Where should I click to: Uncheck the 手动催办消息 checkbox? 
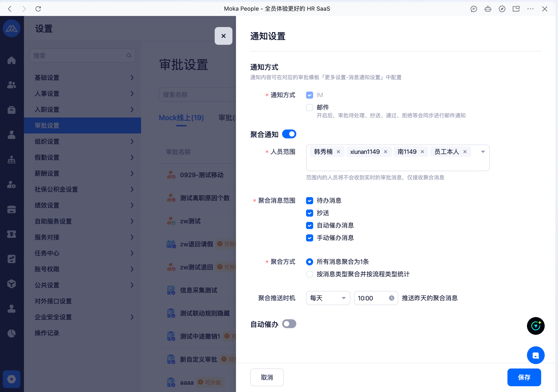click(x=309, y=238)
